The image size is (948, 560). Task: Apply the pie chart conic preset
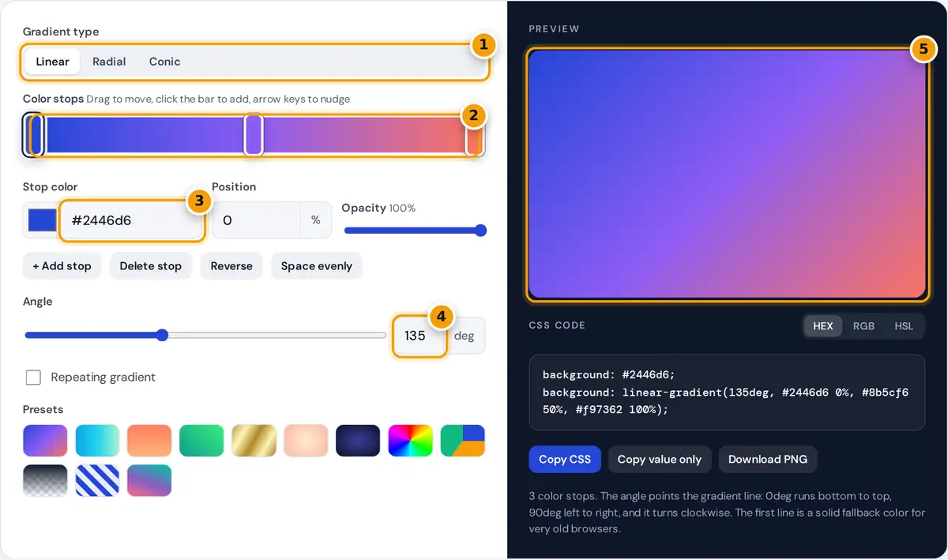point(462,441)
